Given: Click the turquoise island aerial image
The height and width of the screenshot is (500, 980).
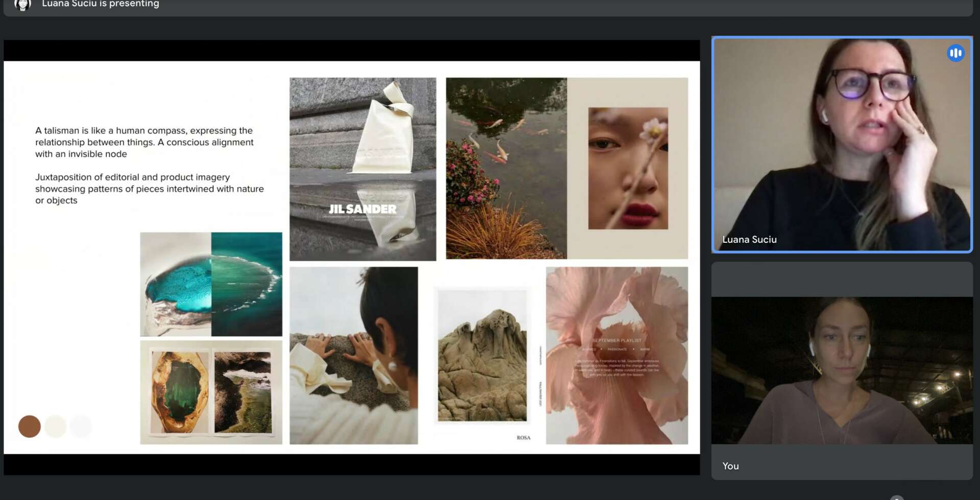Looking at the screenshot, I should tap(211, 284).
